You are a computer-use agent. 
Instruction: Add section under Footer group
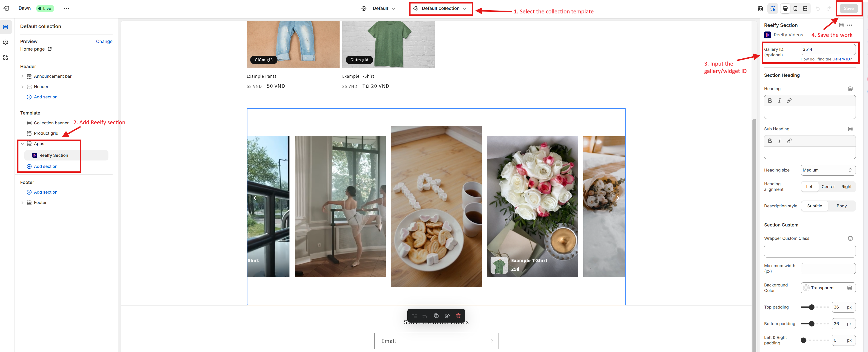(42, 192)
